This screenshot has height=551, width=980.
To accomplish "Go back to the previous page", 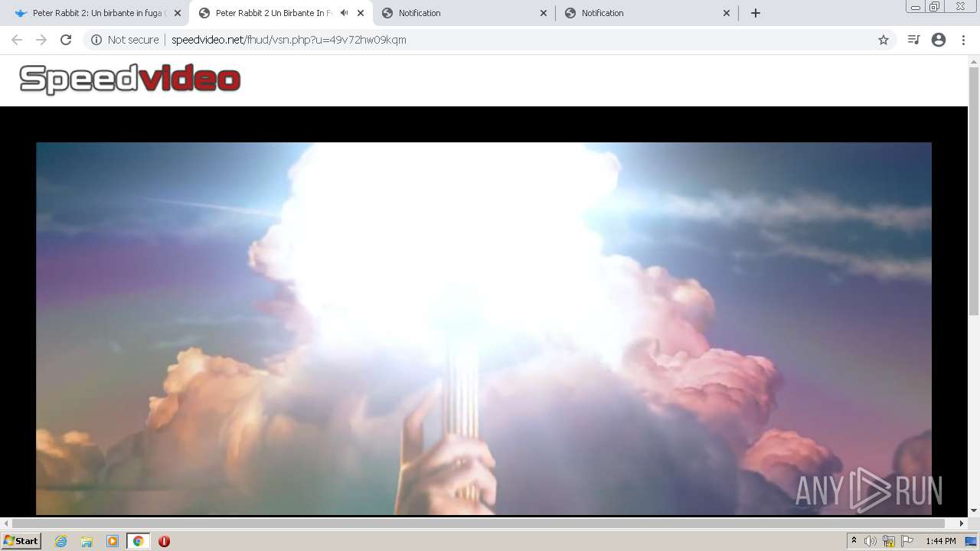I will coord(17,40).
